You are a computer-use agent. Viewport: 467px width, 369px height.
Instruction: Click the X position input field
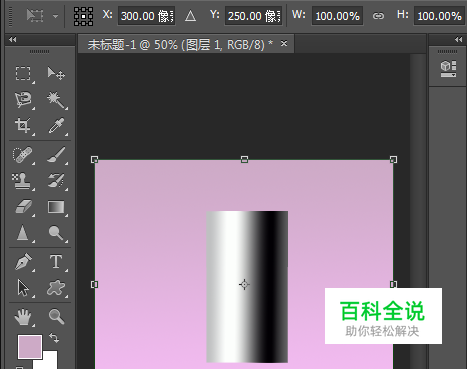[x=146, y=16]
